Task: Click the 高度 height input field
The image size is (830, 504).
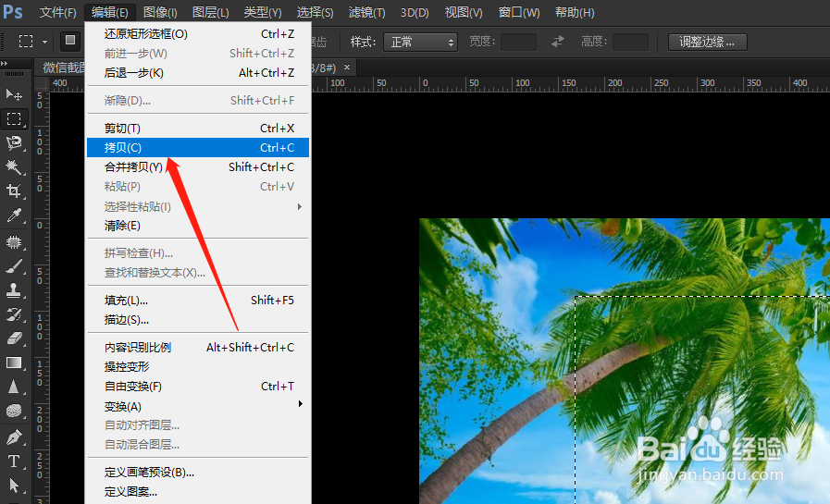Action: click(x=630, y=42)
